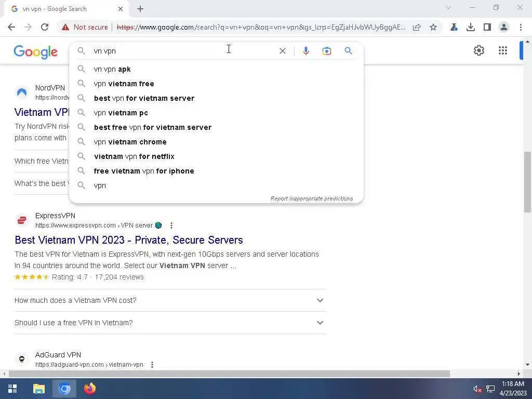The width and height of the screenshot is (532, 399).
Task: Click the horizontal scrollbar thumb
Action: [x=229, y=374]
